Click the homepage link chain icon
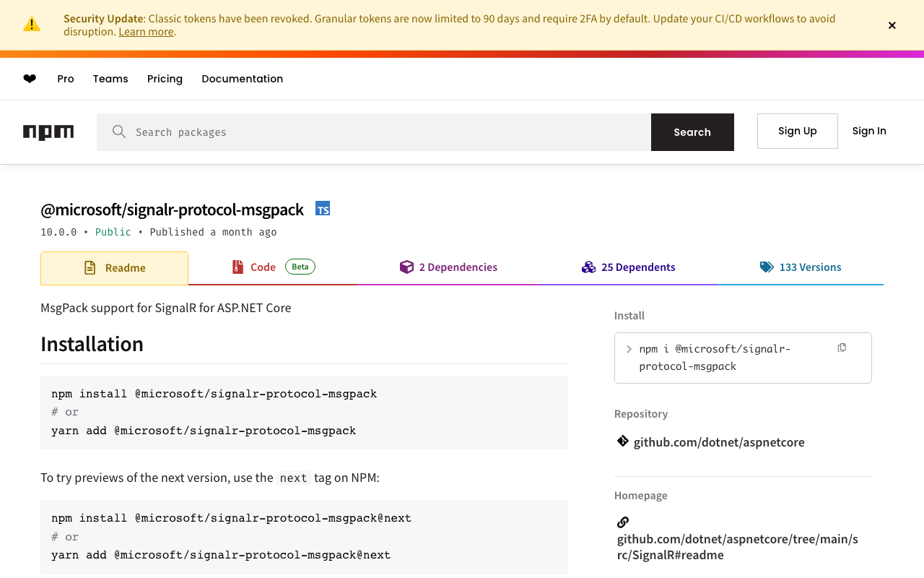 (x=623, y=522)
